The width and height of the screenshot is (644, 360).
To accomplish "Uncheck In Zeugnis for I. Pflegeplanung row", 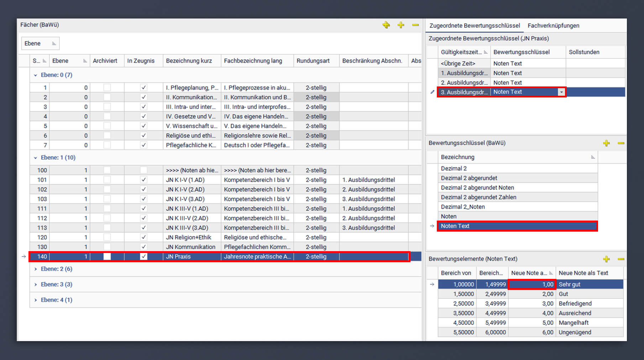I will (x=143, y=88).
